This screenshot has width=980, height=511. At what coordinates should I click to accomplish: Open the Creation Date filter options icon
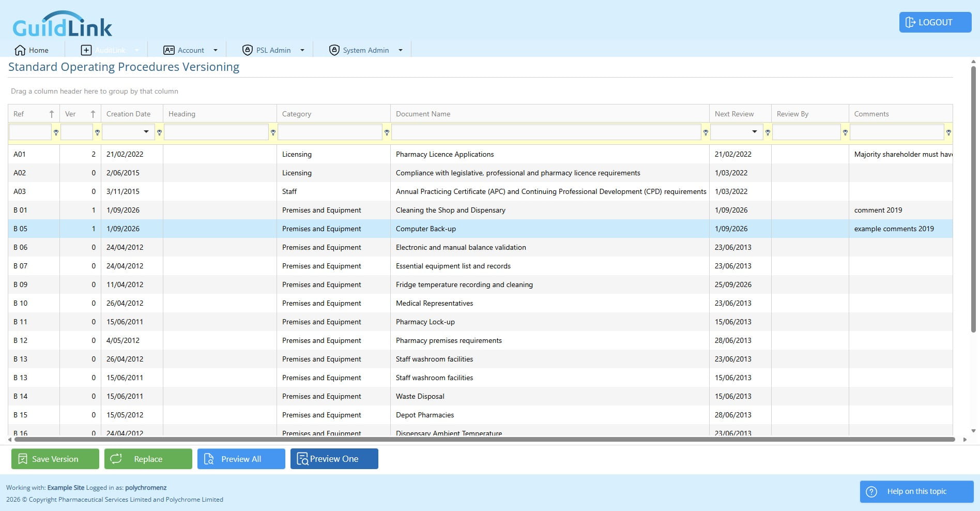point(159,132)
